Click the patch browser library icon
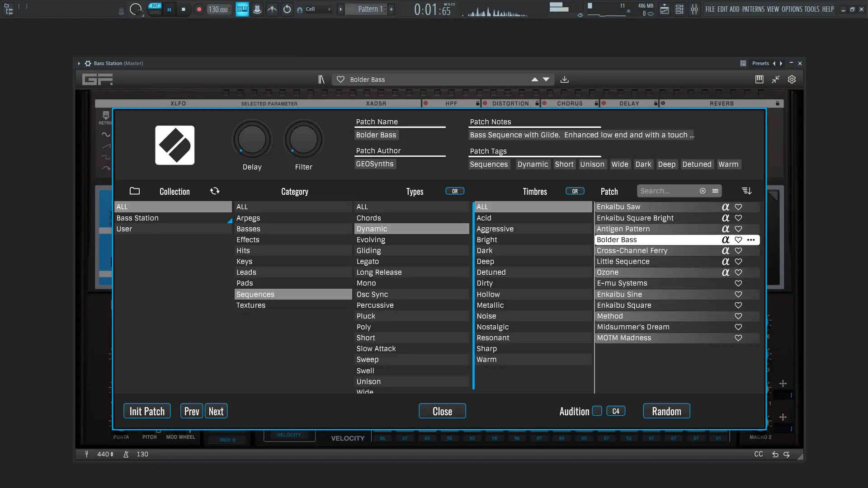Viewport: 868px width, 488px height. (321, 80)
